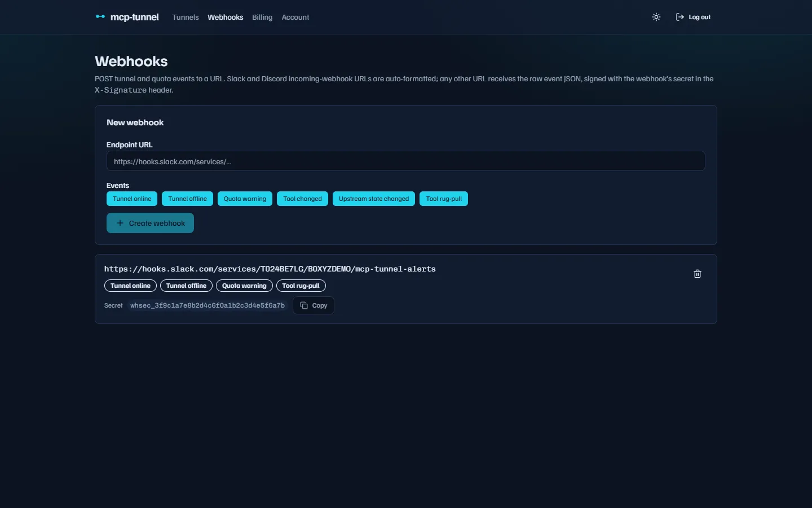
Task: Open the Tunnels nav item
Action: (x=186, y=17)
